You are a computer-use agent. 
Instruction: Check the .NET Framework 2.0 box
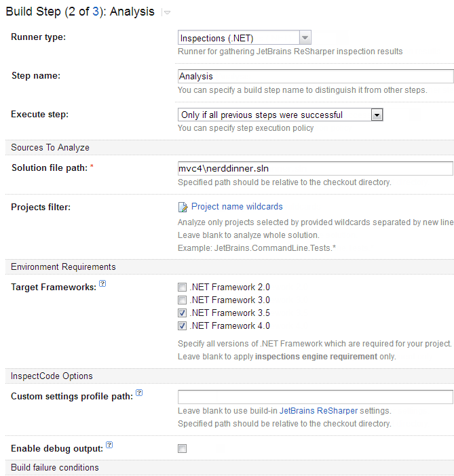coord(182,287)
